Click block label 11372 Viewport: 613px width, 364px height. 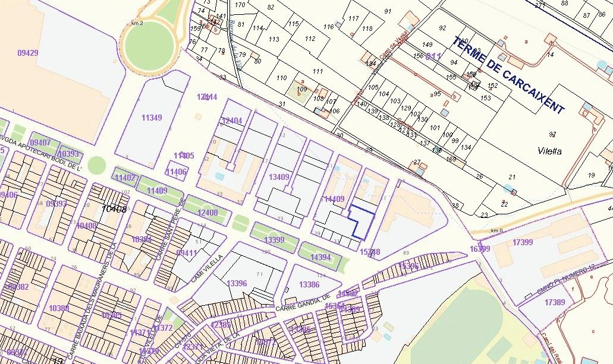pyautogui.click(x=163, y=328)
